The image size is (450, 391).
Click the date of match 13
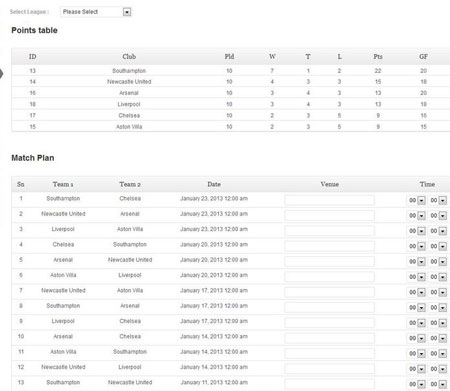214,383
